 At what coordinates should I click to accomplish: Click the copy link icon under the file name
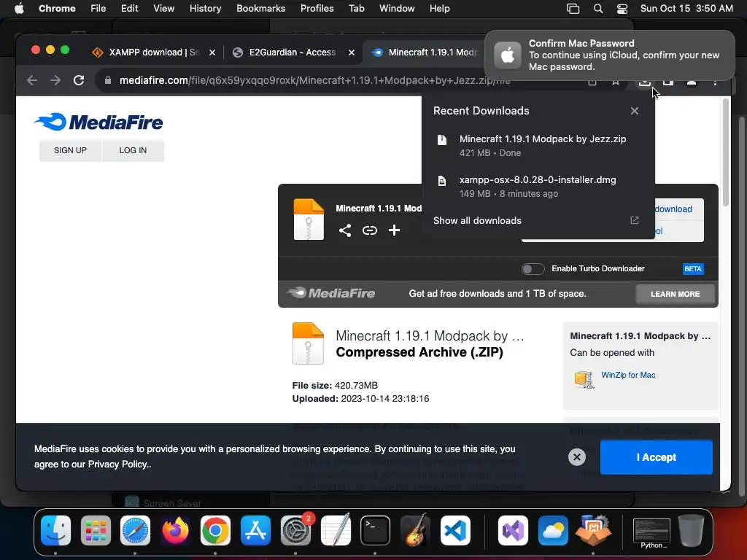[370, 230]
